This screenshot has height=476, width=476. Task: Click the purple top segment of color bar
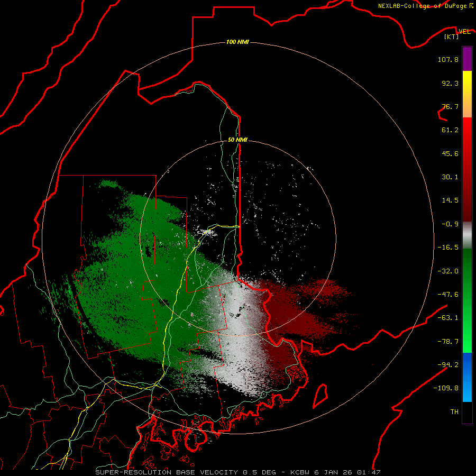coord(467,59)
